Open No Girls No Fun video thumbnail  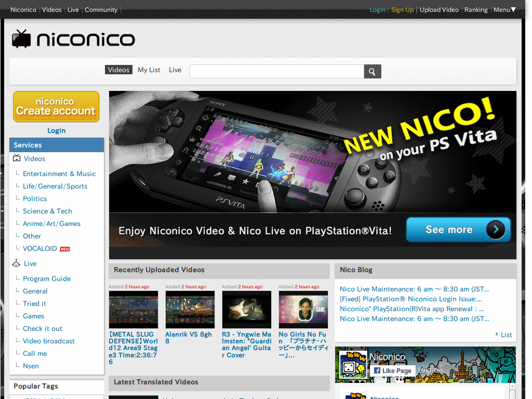(303, 310)
